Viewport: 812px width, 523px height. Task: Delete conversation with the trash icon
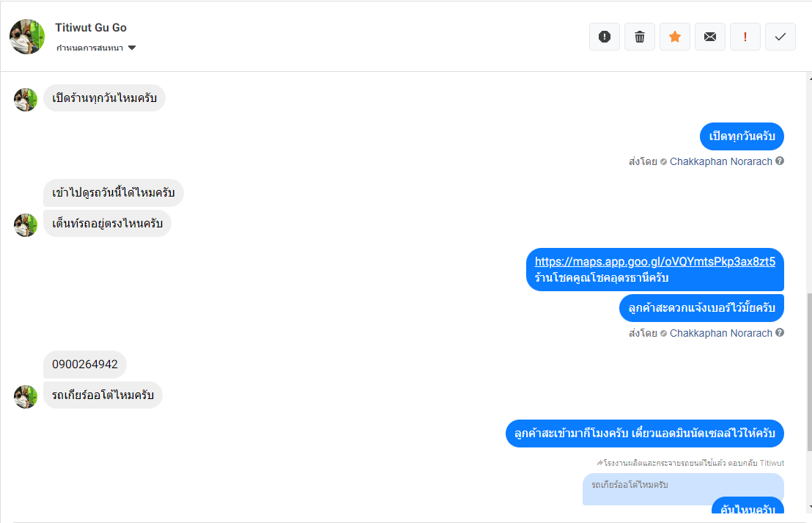tap(640, 37)
